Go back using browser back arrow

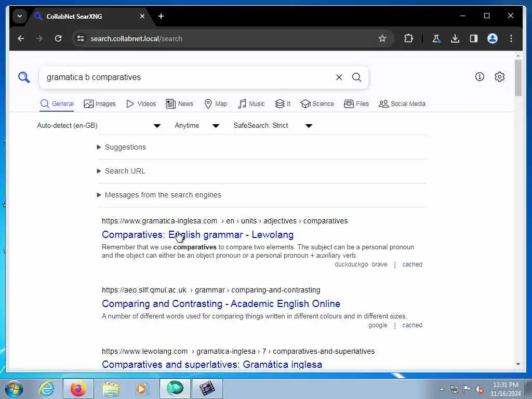pos(21,38)
